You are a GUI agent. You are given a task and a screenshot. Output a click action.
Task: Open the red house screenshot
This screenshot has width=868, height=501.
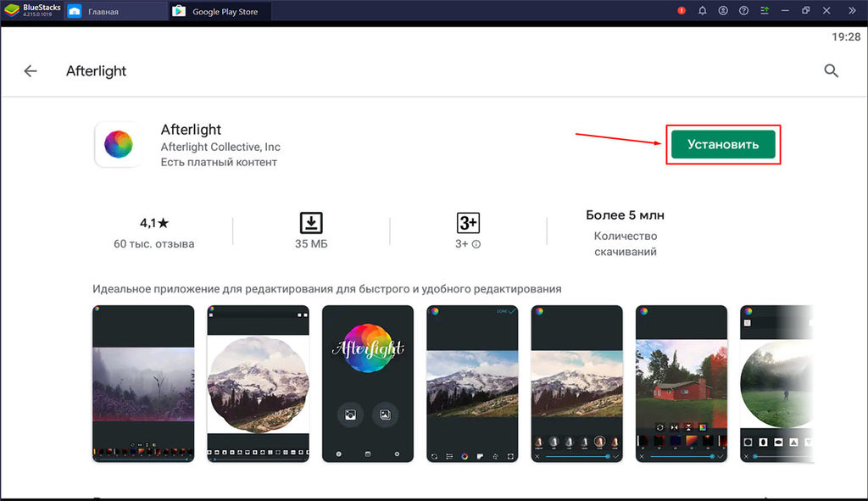682,384
